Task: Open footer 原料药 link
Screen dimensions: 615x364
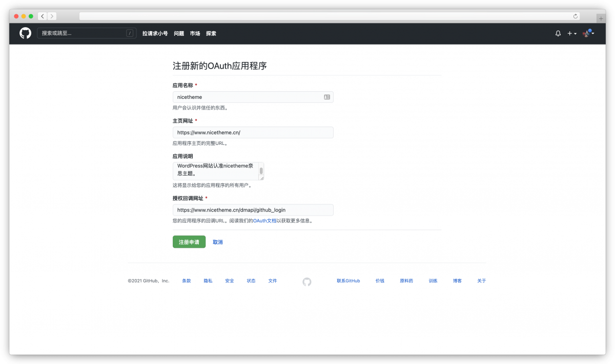Action: tap(406, 281)
